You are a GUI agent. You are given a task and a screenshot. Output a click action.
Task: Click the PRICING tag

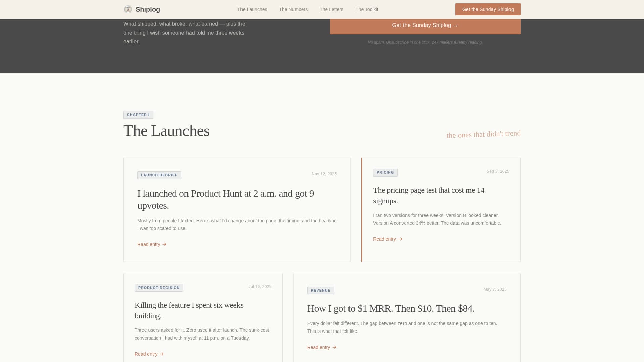point(385,173)
